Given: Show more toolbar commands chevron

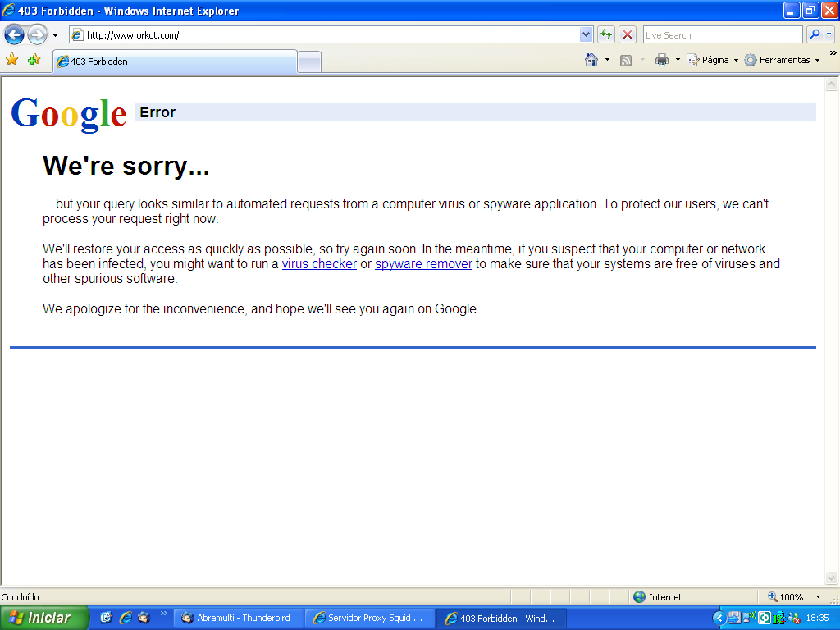Looking at the screenshot, I should (833, 53).
